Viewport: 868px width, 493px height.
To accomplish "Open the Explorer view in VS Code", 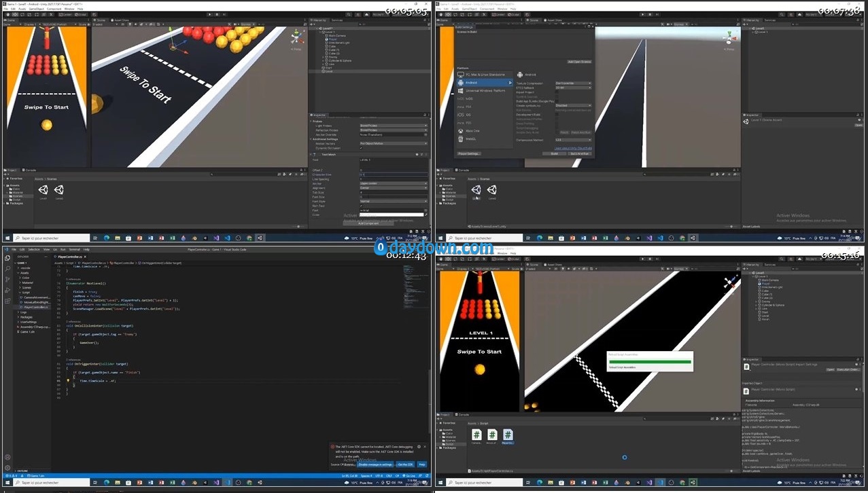I will click(x=7, y=258).
